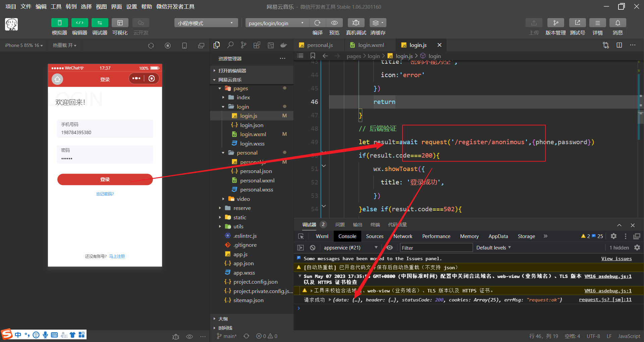The width and height of the screenshot is (644, 342).
Task: Open the search icon in editor sidebar
Action: pos(230,45)
